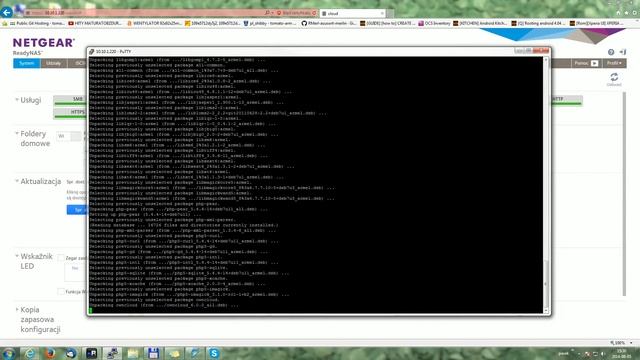Viewport: 640px width, 360px height.
Task: Open the blue bird taskbar icon after Firefox
Action: (x=71, y=353)
